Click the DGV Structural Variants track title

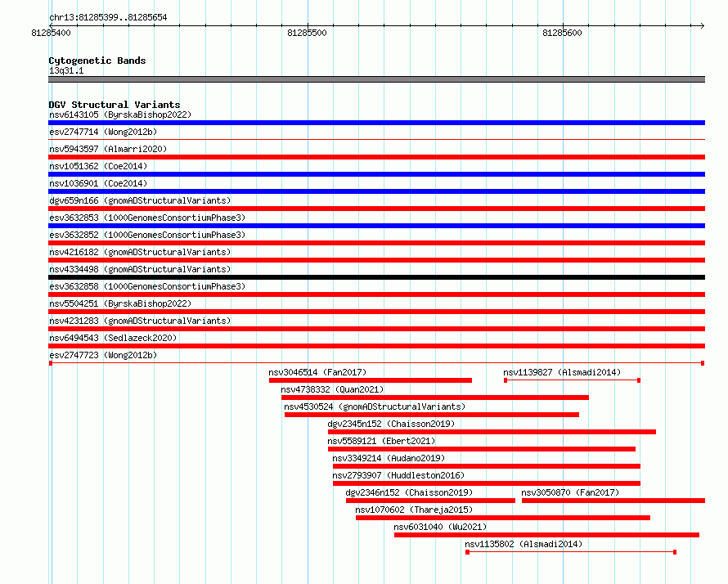(115, 105)
